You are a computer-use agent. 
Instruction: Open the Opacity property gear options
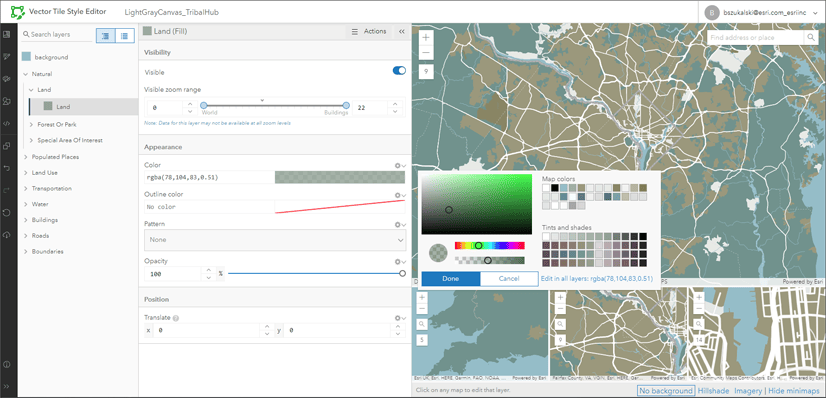tap(400, 261)
